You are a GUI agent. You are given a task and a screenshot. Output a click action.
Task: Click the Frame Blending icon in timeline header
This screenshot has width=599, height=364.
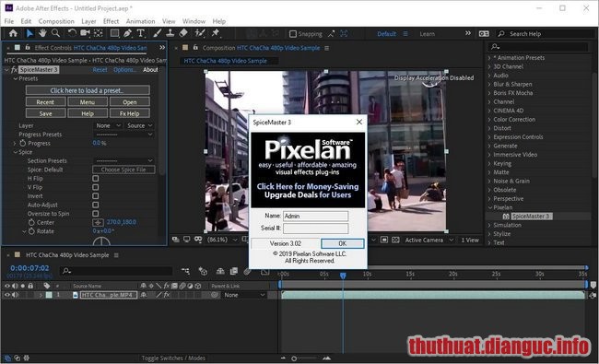(234, 271)
